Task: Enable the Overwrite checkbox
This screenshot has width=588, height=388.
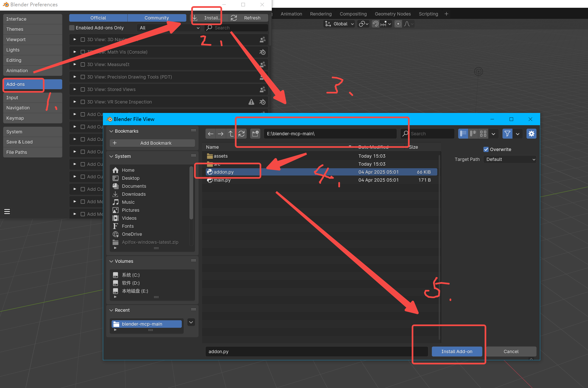Action: [x=486, y=149]
